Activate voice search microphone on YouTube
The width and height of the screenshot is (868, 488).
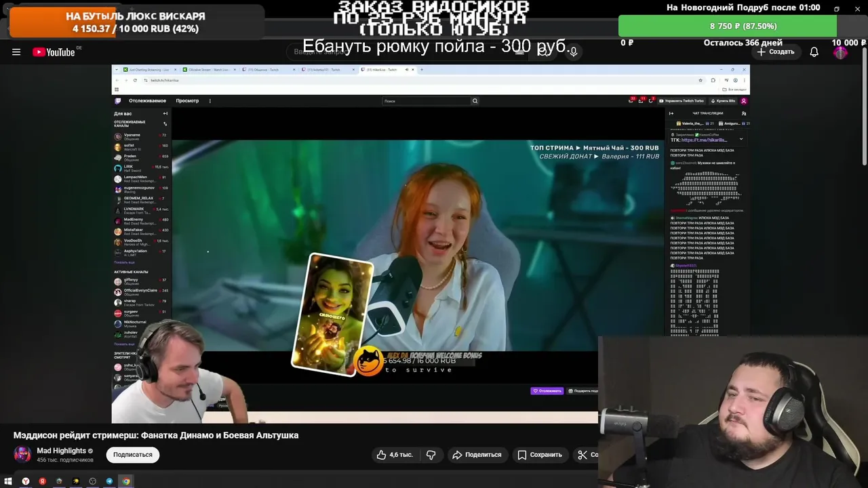point(573,52)
